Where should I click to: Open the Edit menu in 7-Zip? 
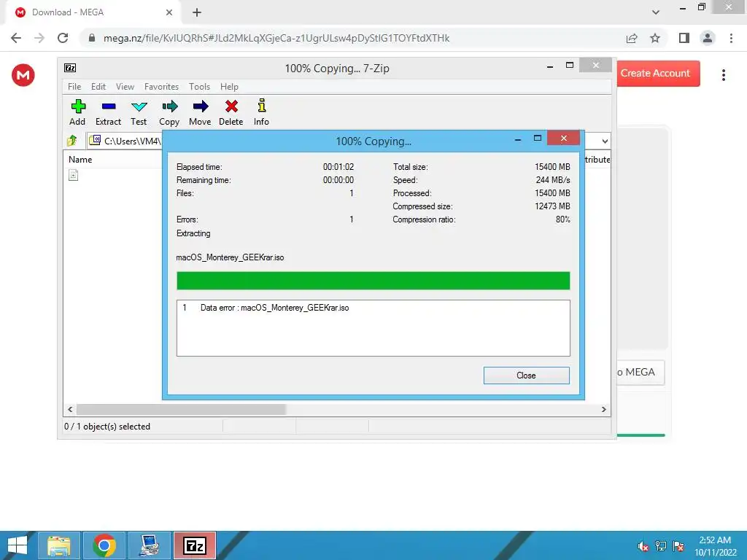98,87
